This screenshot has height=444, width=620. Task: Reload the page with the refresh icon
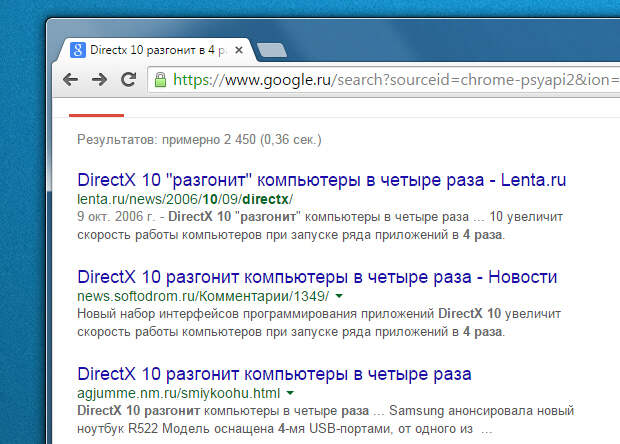click(129, 79)
